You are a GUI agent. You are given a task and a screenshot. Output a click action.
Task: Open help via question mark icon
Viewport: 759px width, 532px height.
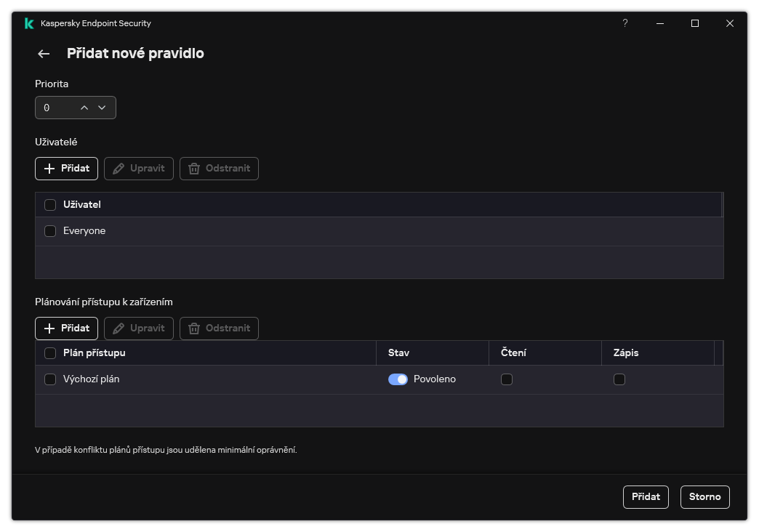[x=625, y=23]
